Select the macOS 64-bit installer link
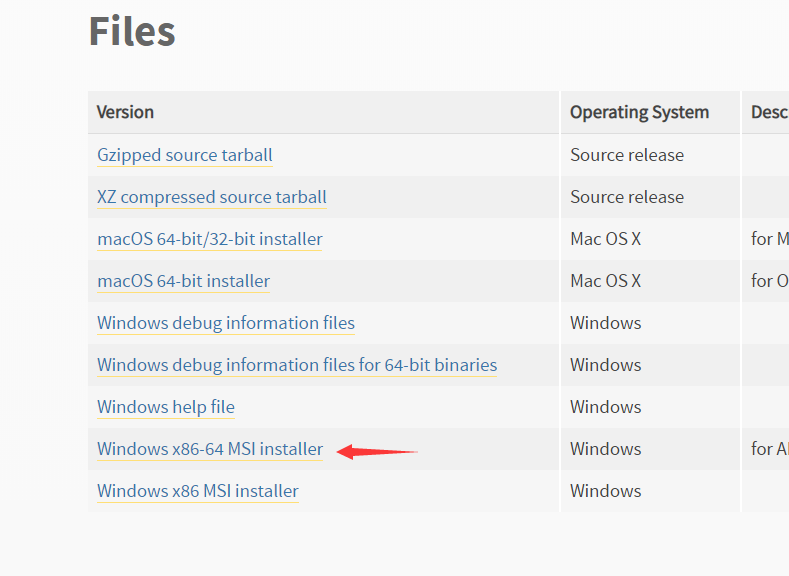The height and width of the screenshot is (576, 789). click(x=183, y=281)
